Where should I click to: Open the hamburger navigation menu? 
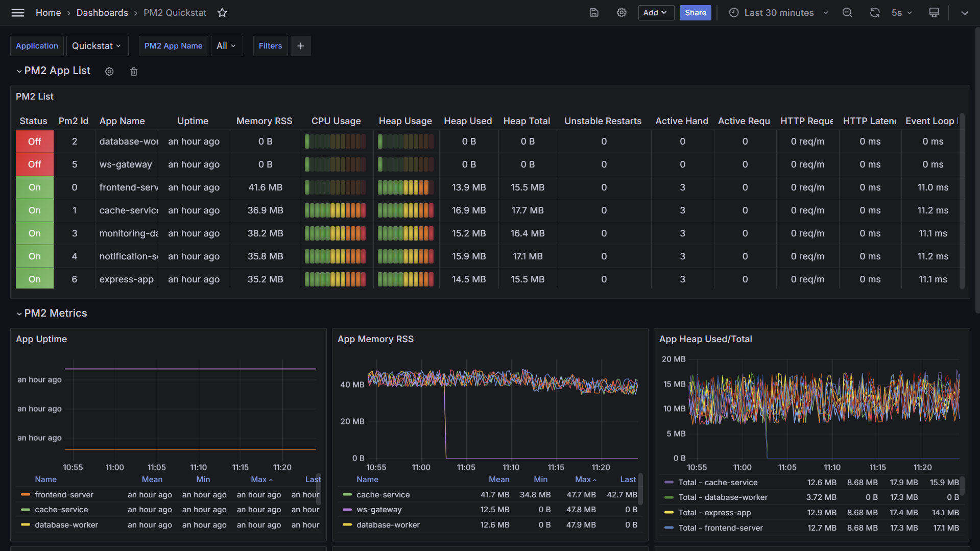tap(18, 13)
